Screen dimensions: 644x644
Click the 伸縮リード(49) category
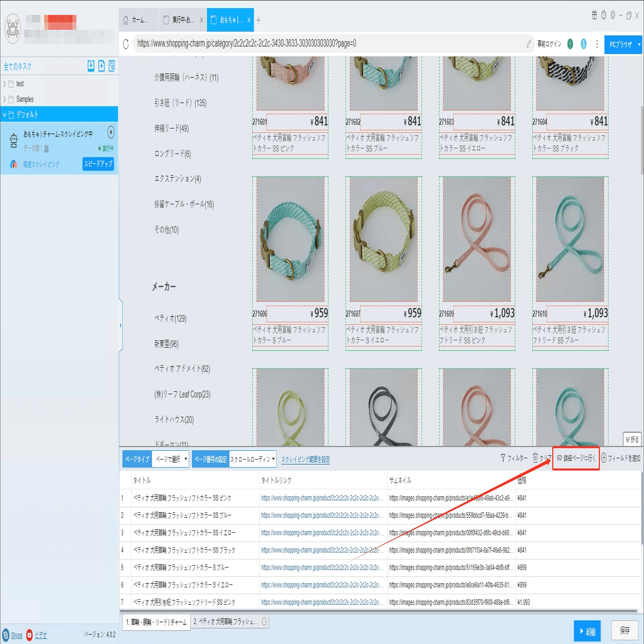[171, 128]
